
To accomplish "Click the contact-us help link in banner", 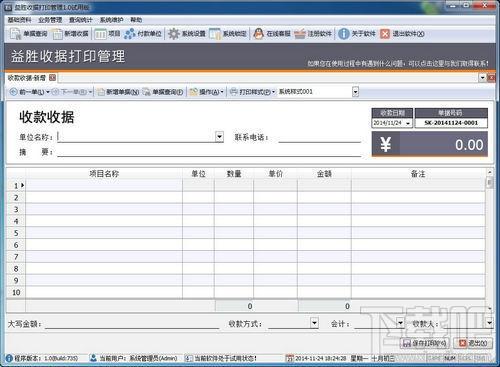I will point(398,63).
